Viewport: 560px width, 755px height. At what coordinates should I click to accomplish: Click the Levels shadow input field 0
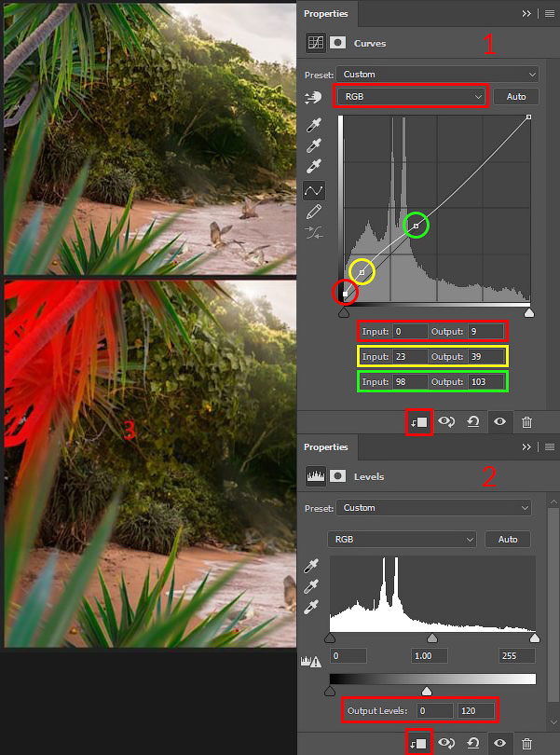pyautogui.click(x=348, y=656)
